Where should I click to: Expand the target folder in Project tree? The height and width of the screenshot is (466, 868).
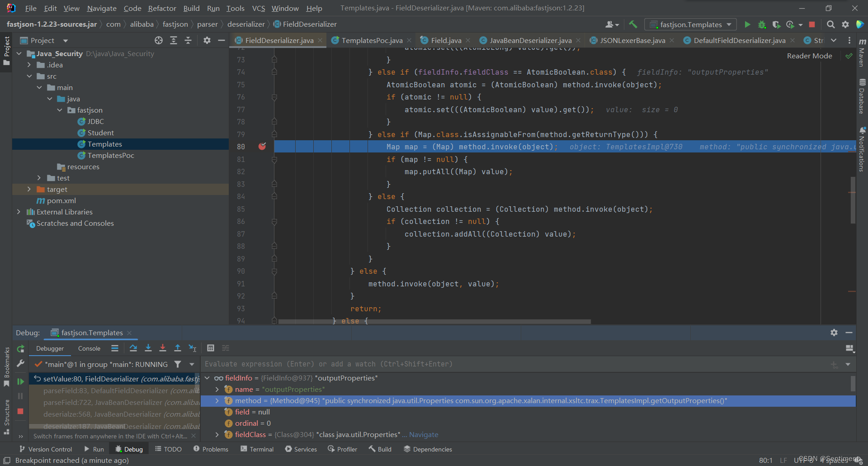pyautogui.click(x=29, y=189)
